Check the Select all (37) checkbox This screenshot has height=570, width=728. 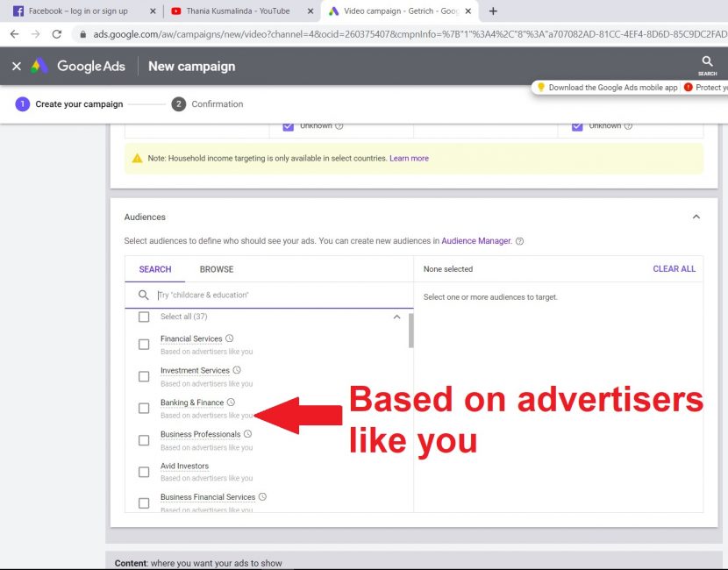143,317
